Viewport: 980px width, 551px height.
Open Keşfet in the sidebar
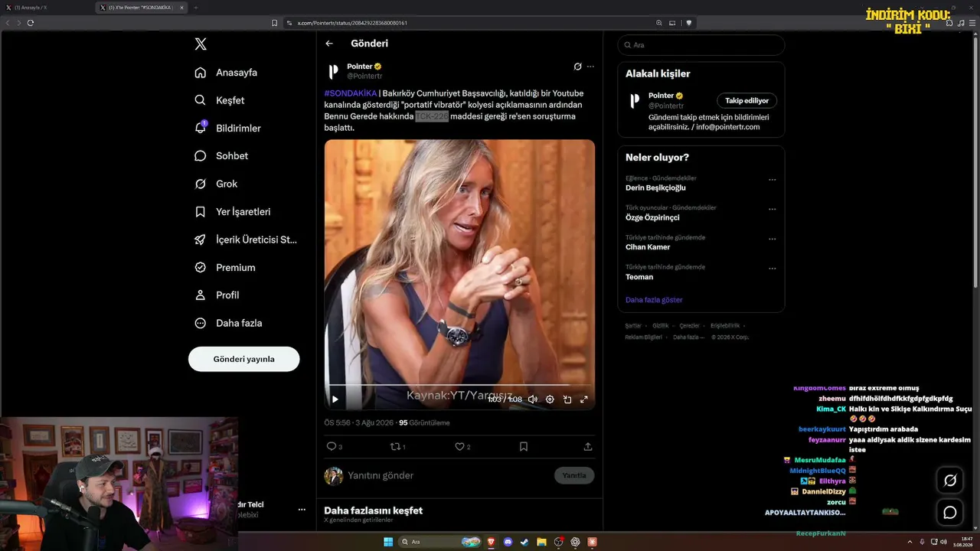pyautogui.click(x=220, y=100)
